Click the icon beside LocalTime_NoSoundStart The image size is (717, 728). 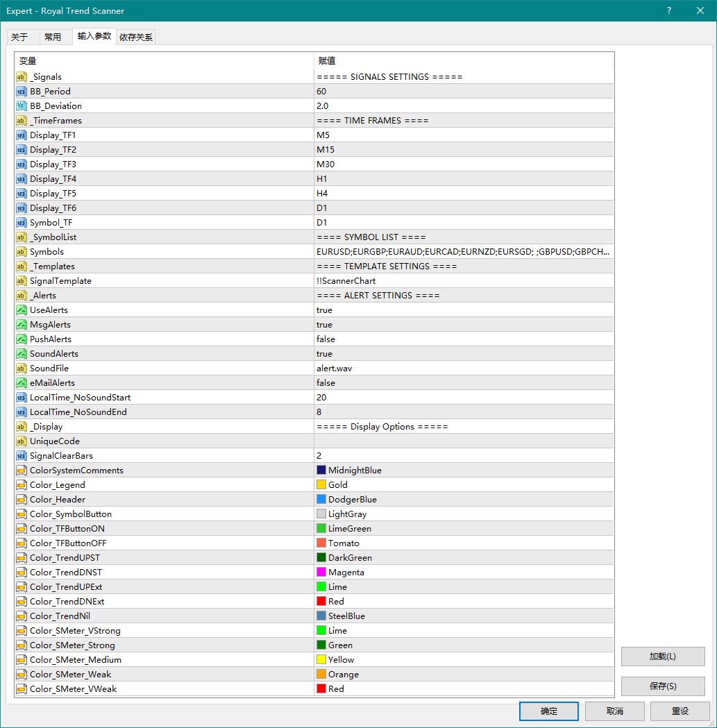click(x=22, y=398)
